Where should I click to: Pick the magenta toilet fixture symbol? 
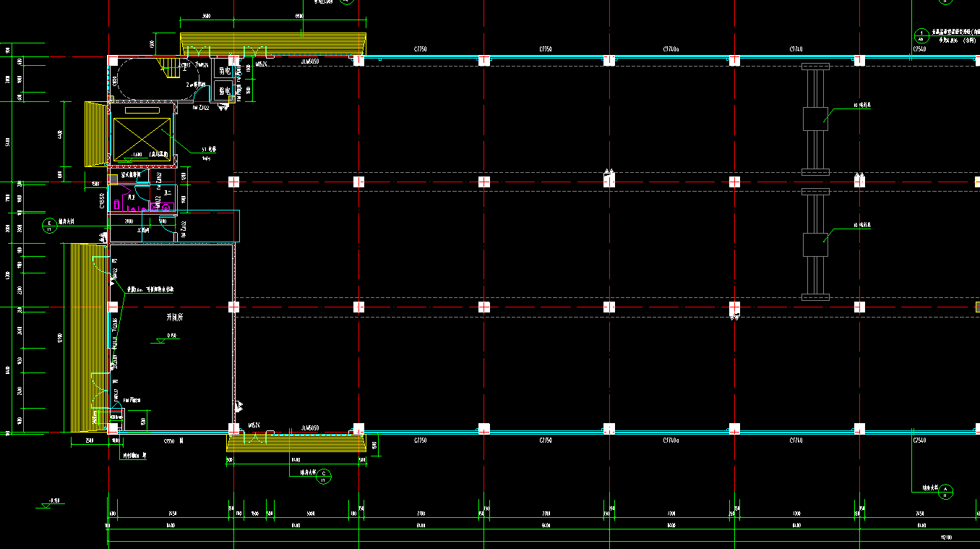tap(117, 205)
